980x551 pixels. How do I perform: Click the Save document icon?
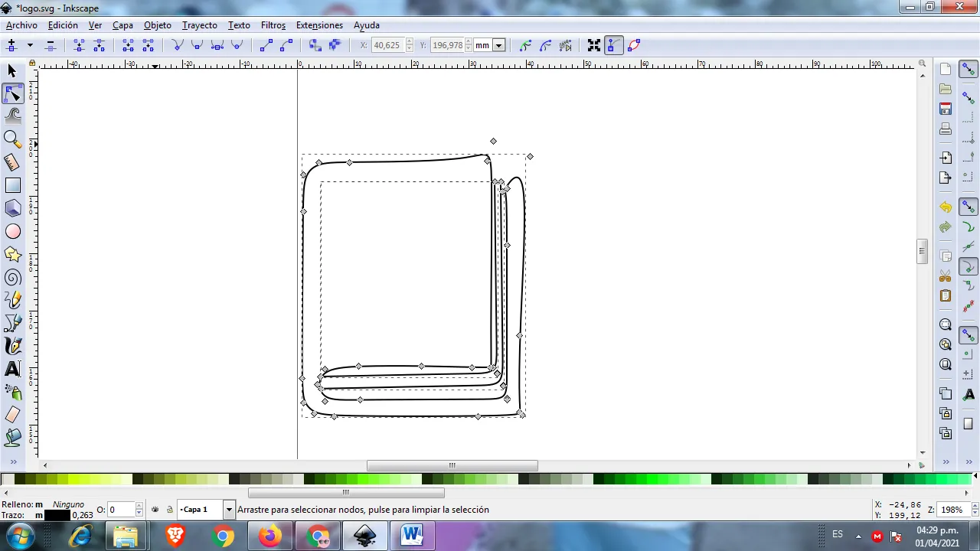pyautogui.click(x=946, y=109)
